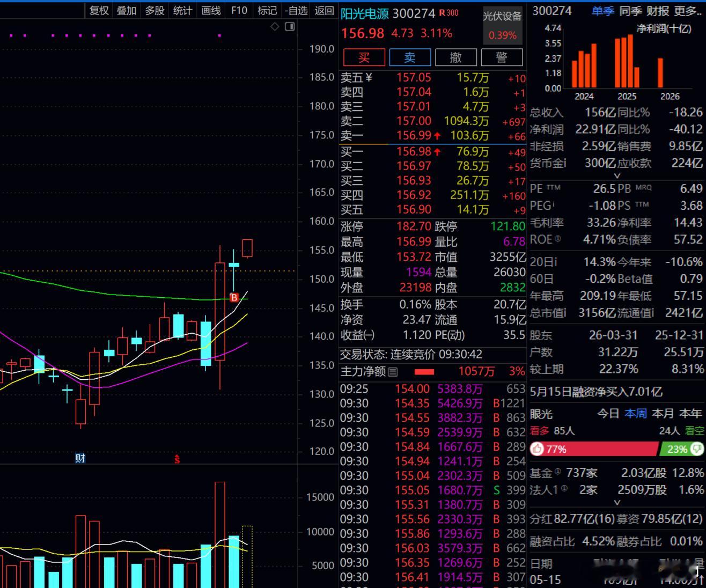Open the 标记 mark menu
Viewport: 706px width, 588px height.
(267, 11)
